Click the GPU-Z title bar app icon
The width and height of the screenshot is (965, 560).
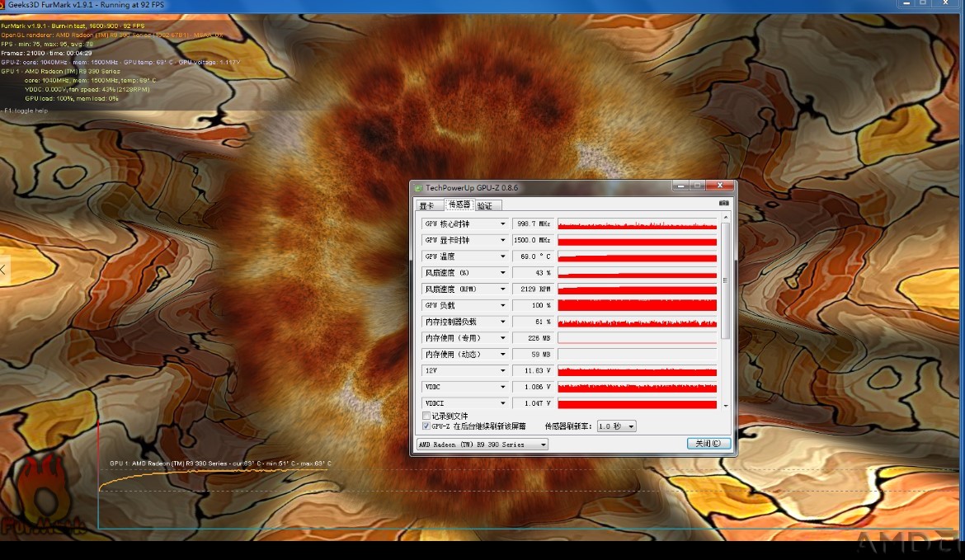coord(418,188)
